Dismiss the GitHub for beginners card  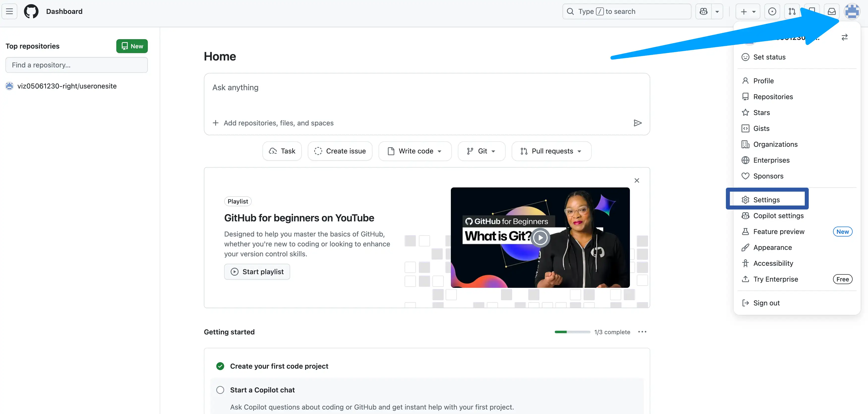pos(637,180)
